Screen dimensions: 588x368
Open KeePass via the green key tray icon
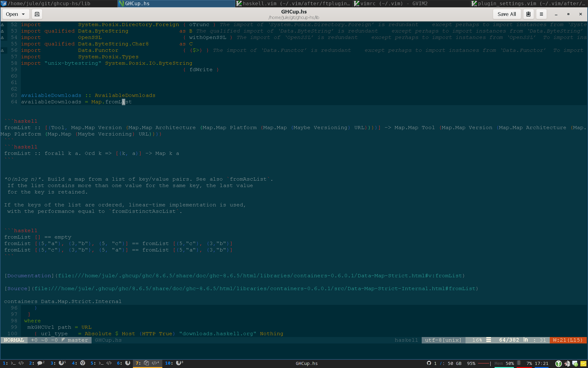pos(559,363)
